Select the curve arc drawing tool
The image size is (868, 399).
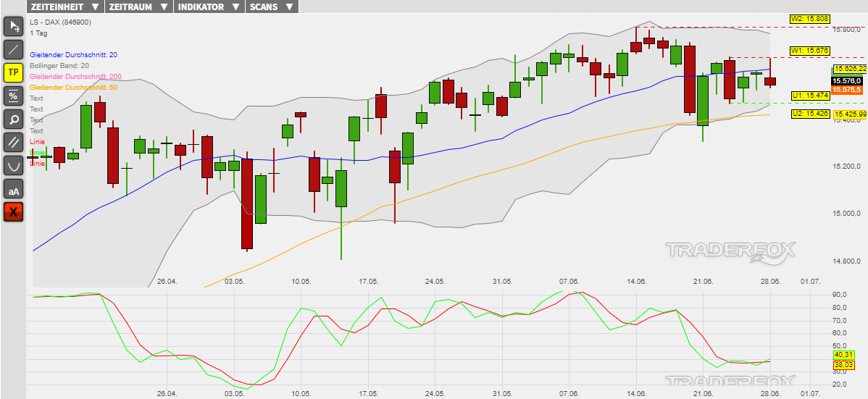(x=13, y=166)
